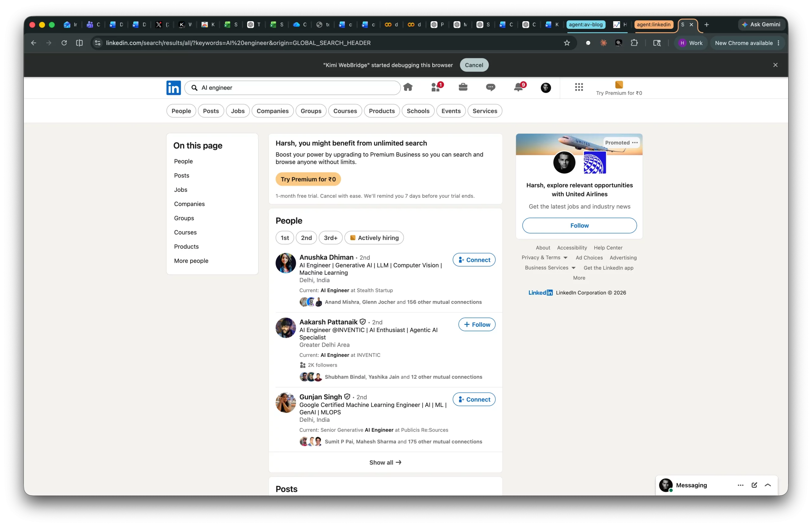Click the footer More link

(x=579, y=278)
